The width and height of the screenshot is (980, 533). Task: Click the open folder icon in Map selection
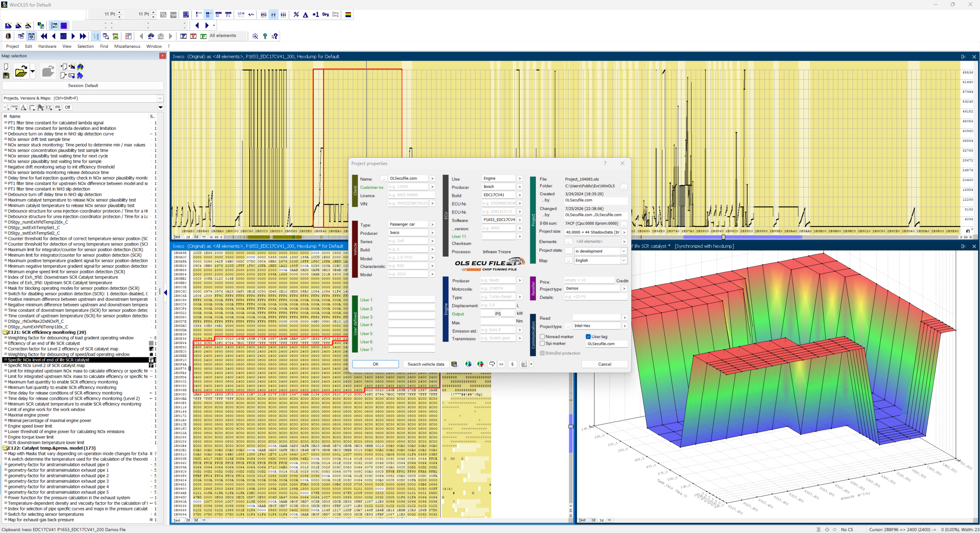[x=21, y=71]
